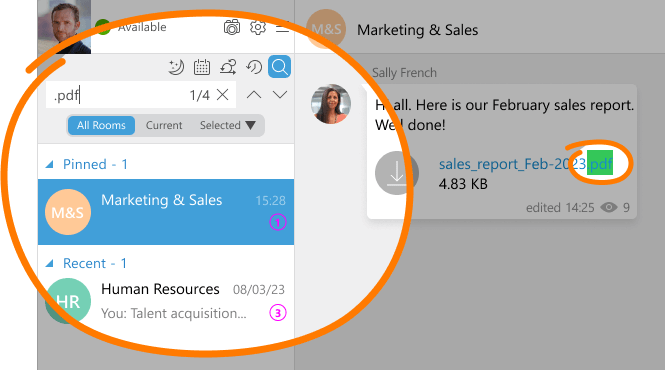Go to previous search result

254,95
